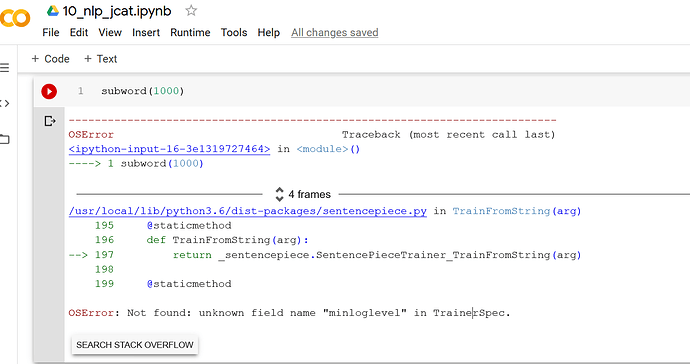The image size is (690, 364).
Task: Open the ipython-input-16-3e1319727464 link
Action: [x=169, y=149]
